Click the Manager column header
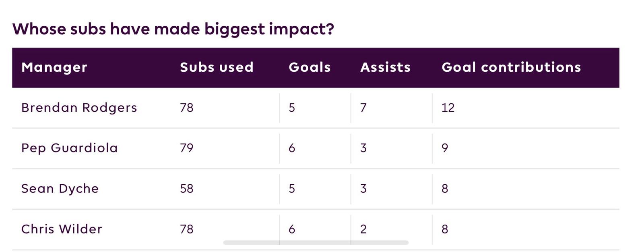The height and width of the screenshot is (252, 644). click(54, 67)
